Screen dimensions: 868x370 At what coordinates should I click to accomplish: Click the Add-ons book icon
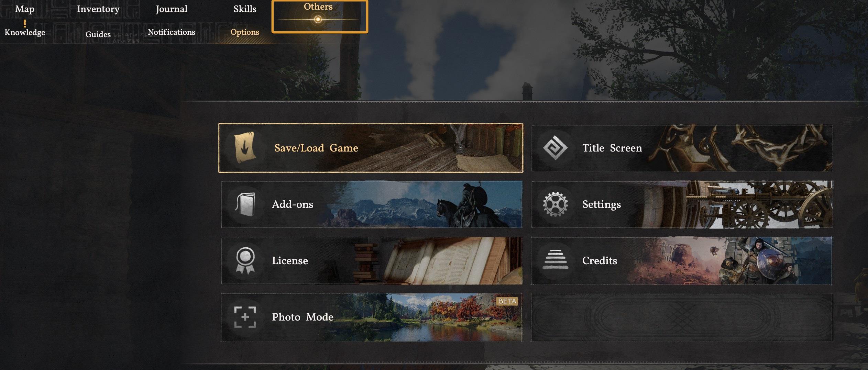point(245,204)
